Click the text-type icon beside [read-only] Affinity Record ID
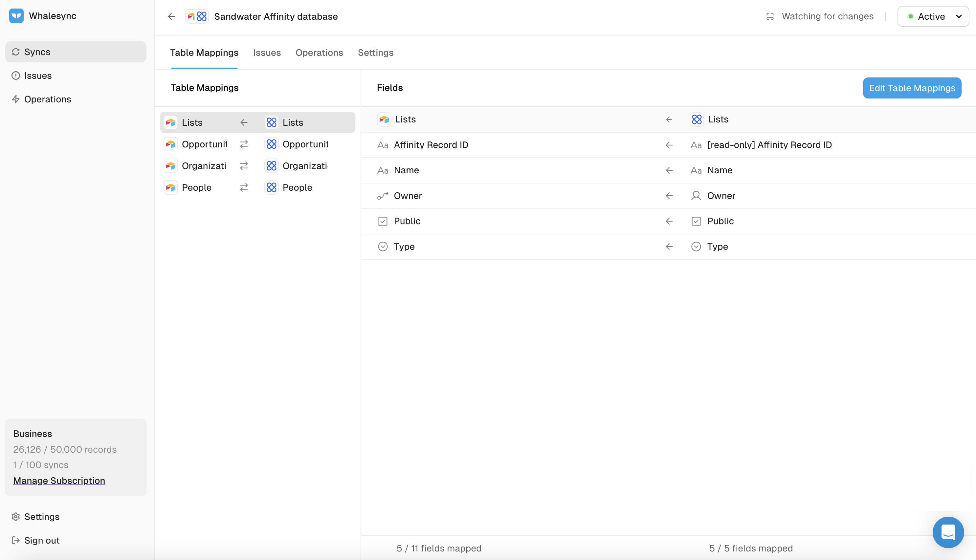This screenshot has width=976, height=560. tap(696, 145)
